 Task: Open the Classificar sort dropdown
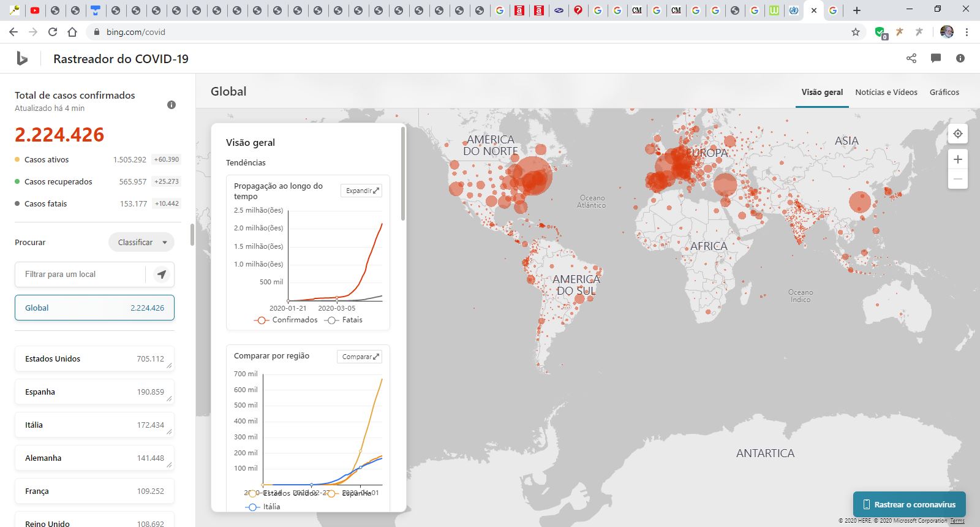(141, 242)
